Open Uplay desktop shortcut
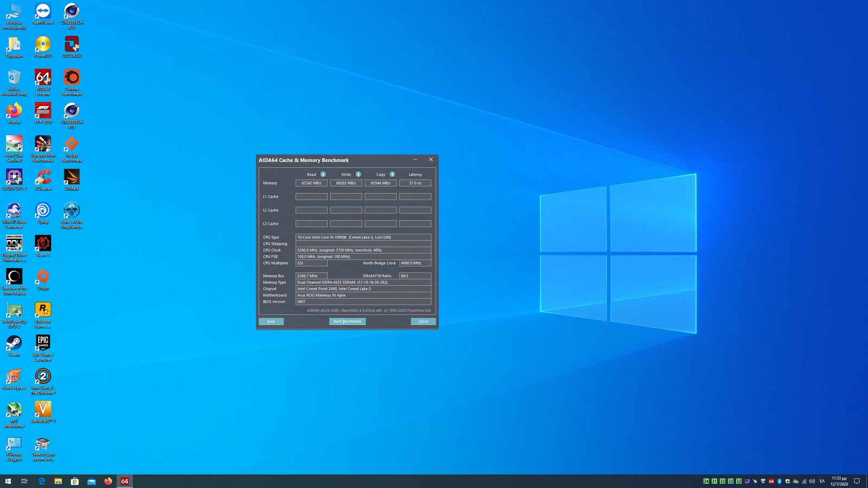 [43, 213]
